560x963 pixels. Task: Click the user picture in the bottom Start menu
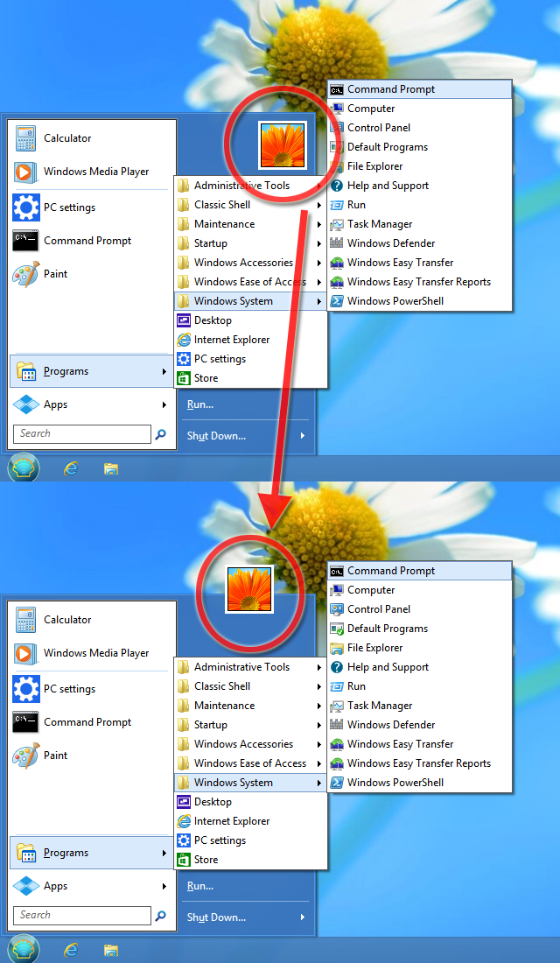(x=249, y=588)
